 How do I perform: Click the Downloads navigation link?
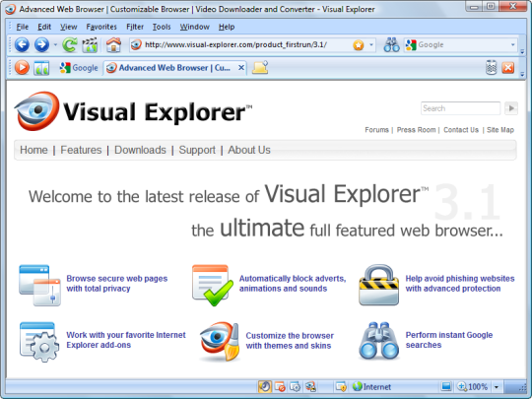(140, 150)
